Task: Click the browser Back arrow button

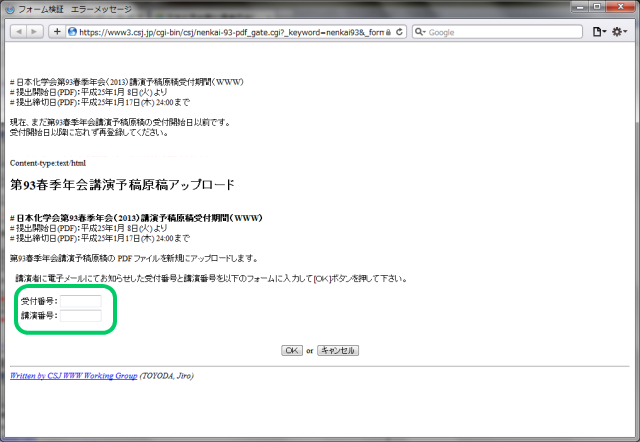Action: (18, 32)
